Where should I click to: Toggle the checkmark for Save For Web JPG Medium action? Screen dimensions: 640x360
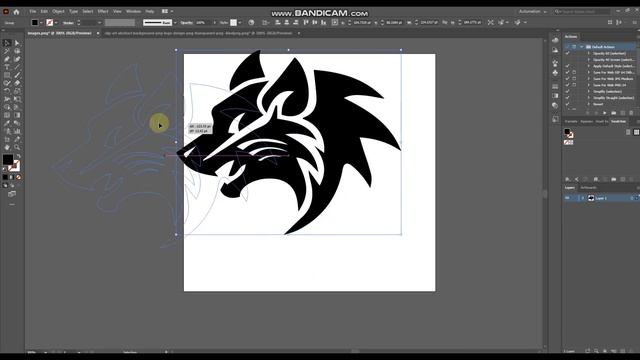pos(567,79)
